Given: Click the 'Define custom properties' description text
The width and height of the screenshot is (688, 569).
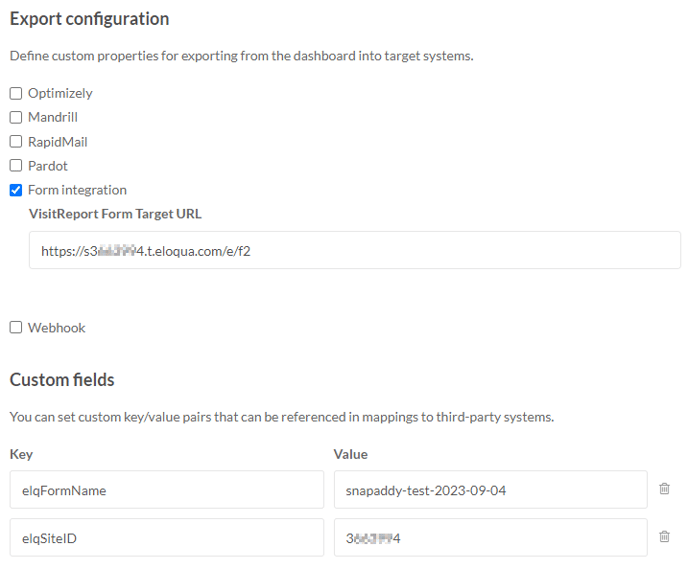Looking at the screenshot, I should (x=242, y=56).
